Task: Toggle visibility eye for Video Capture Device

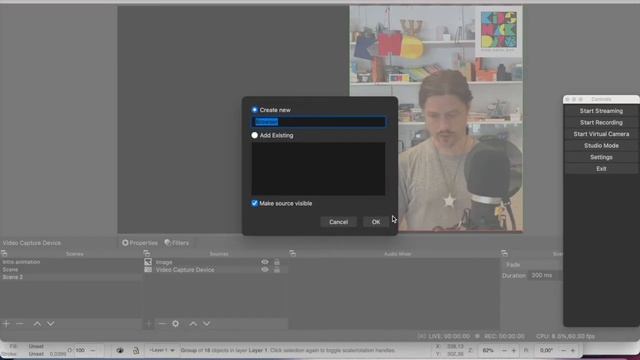Action: click(265, 270)
